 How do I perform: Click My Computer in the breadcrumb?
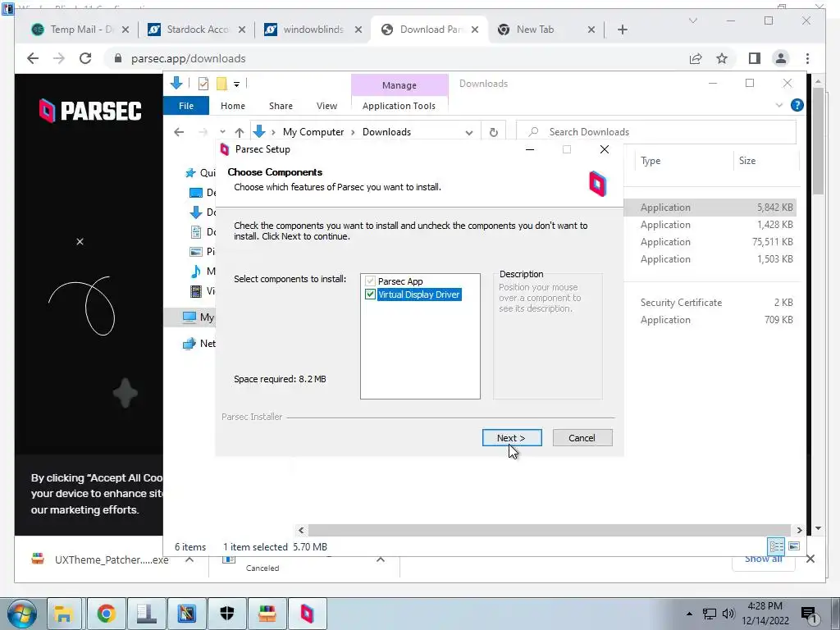coord(313,132)
